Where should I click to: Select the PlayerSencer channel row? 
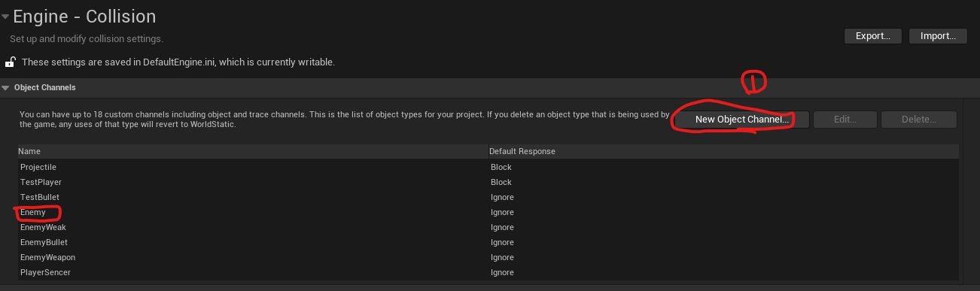(x=488, y=272)
